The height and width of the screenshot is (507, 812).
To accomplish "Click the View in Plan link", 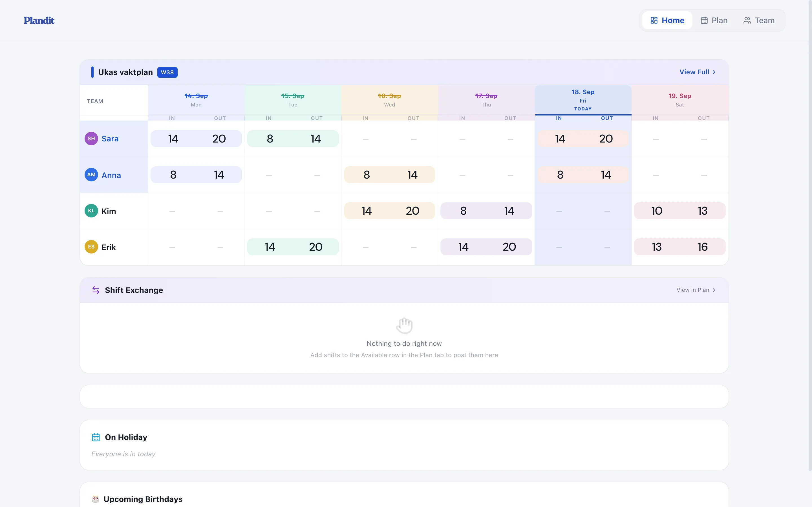I will click(x=696, y=290).
